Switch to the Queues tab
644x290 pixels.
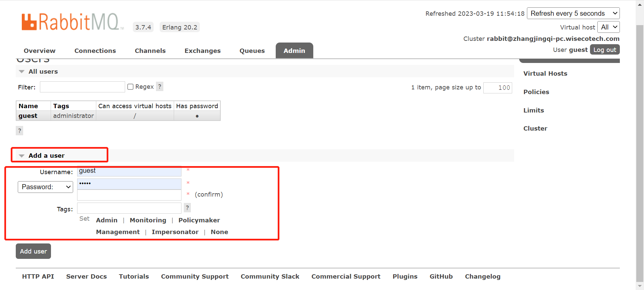click(x=252, y=51)
